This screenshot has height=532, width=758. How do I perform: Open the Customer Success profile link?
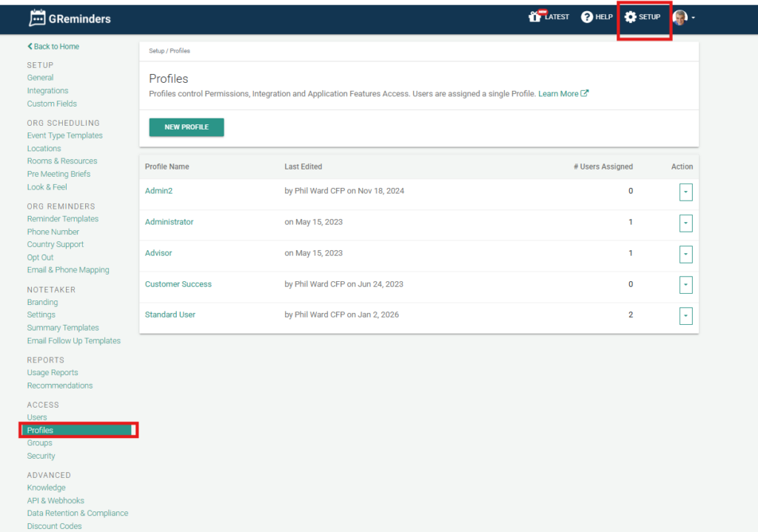178,284
